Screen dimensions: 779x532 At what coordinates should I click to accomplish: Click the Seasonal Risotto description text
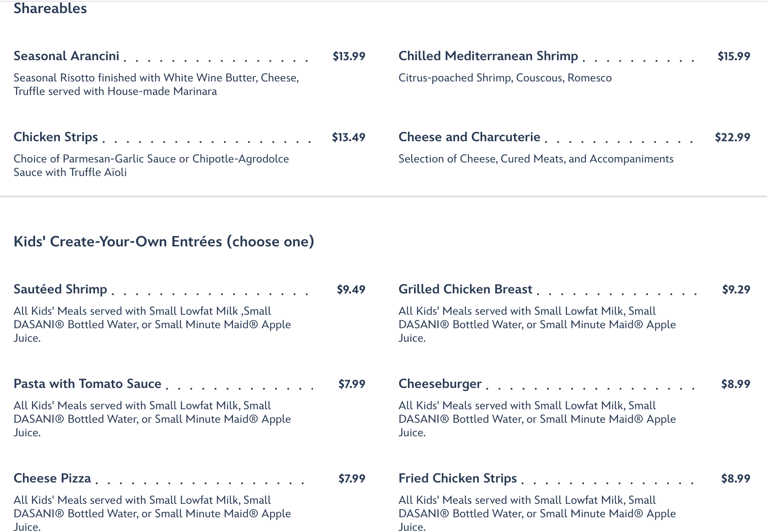pyautogui.click(x=156, y=84)
